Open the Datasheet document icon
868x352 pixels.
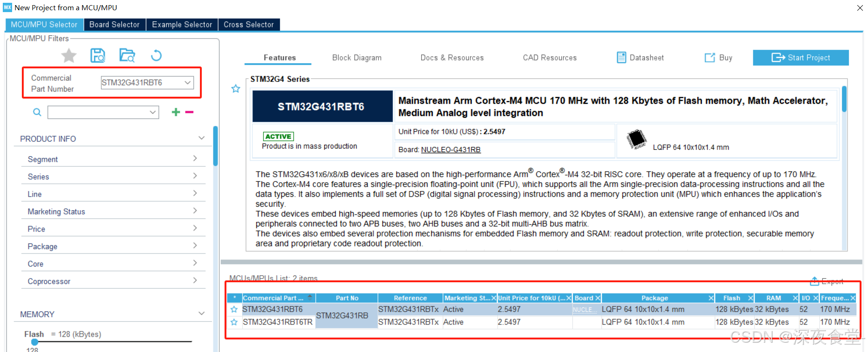(621, 57)
